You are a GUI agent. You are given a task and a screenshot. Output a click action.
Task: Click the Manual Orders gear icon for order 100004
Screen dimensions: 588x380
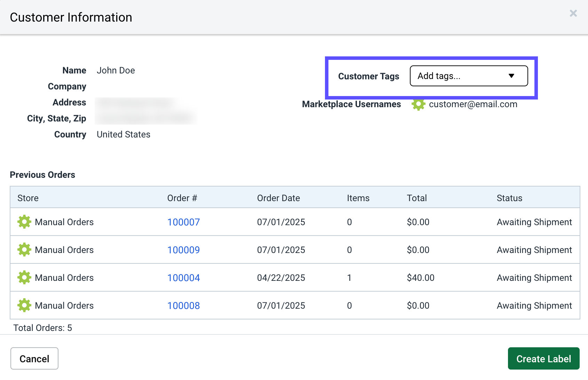[x=24, y=277]
